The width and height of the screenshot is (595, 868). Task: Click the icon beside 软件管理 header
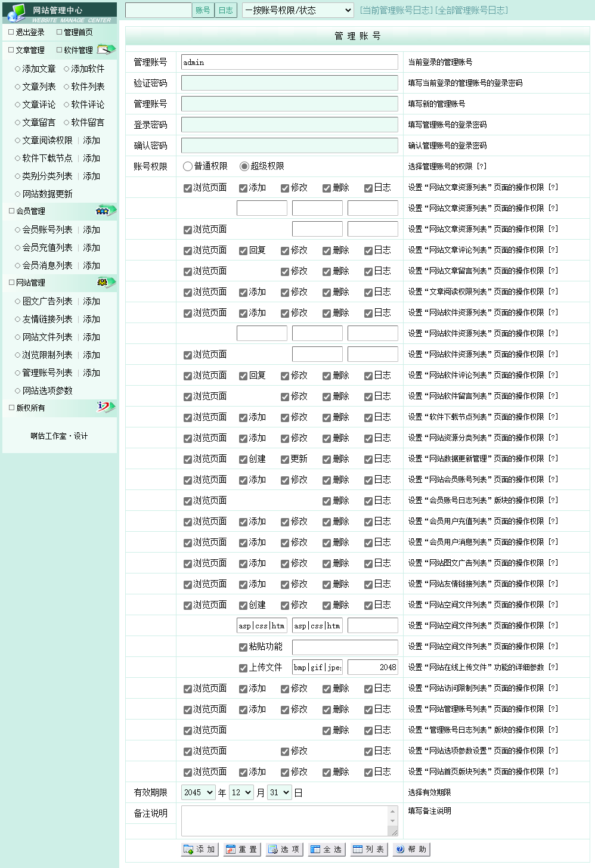(106, 49)
